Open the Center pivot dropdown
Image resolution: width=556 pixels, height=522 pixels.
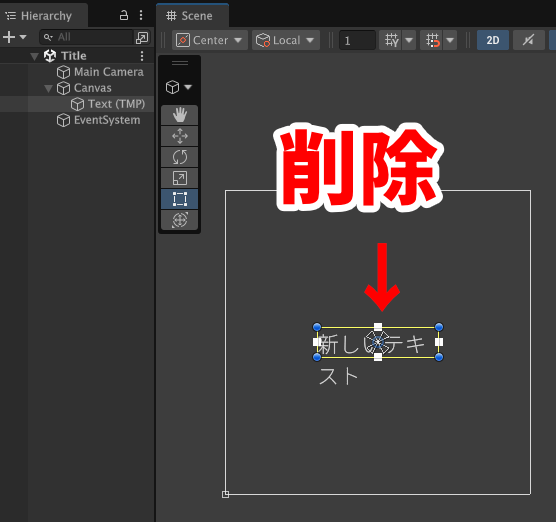coord(210,40)
